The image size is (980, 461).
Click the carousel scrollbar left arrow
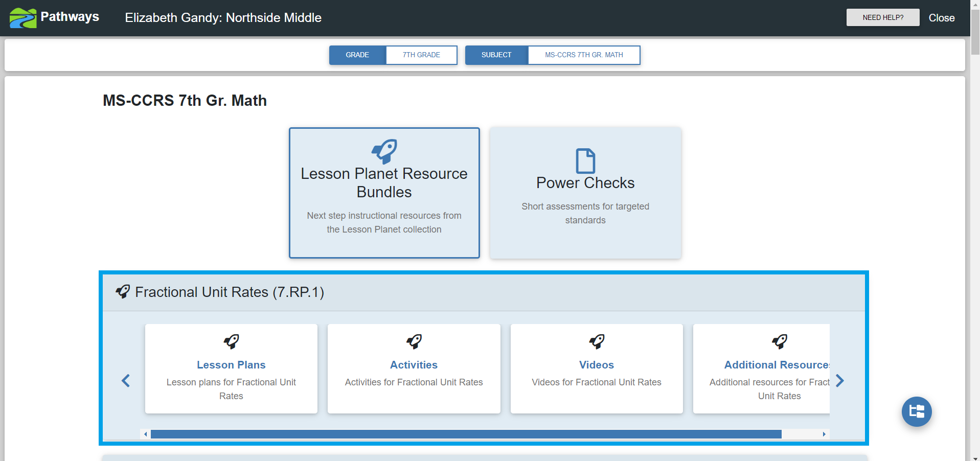coord(146,434)
